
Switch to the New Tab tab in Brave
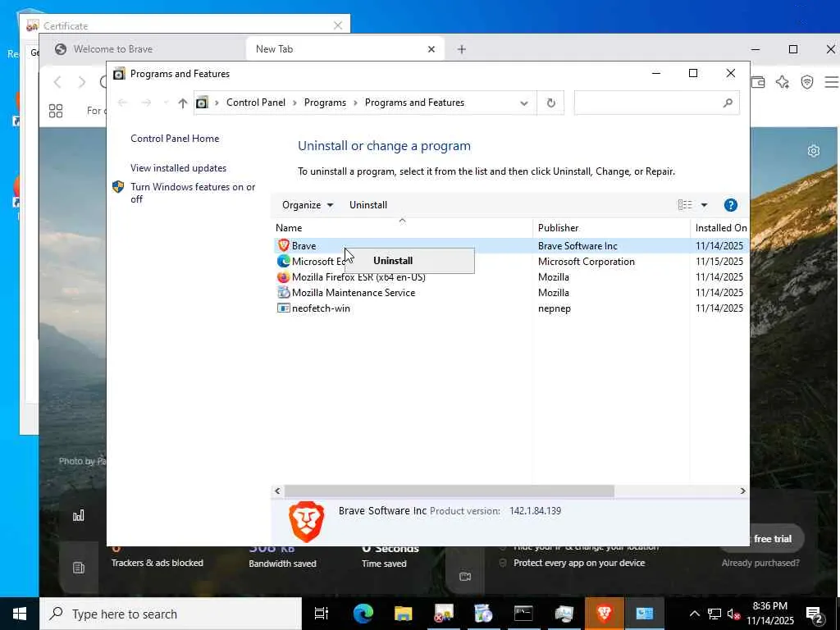coord(345,49)
